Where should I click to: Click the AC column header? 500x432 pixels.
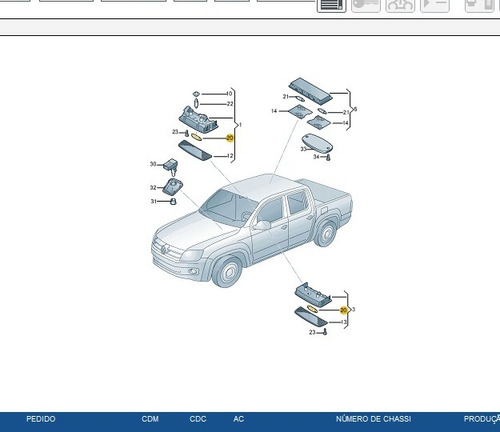(239, 419)
